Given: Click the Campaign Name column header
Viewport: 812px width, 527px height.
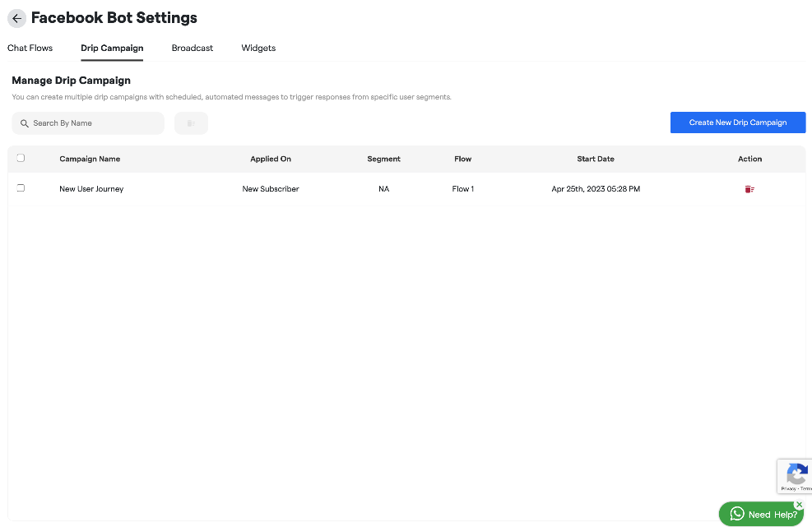Looking at the screenshot, I should click(x=90, y=159).
